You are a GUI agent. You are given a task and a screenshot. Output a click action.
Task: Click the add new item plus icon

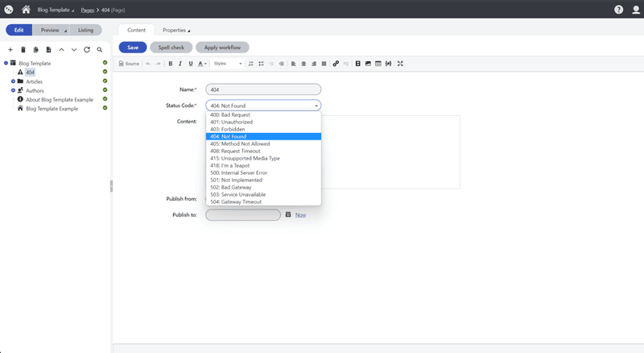[10, 50]
